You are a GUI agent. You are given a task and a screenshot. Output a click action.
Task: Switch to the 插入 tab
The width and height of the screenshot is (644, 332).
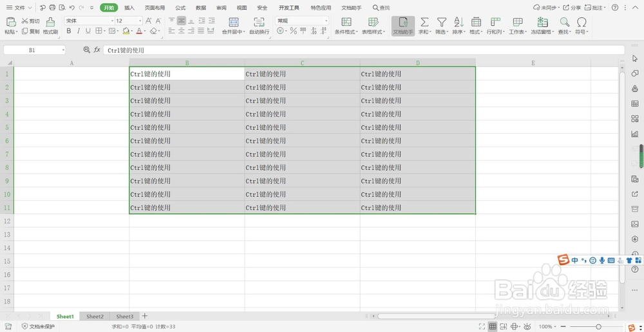tap(129, 7)
